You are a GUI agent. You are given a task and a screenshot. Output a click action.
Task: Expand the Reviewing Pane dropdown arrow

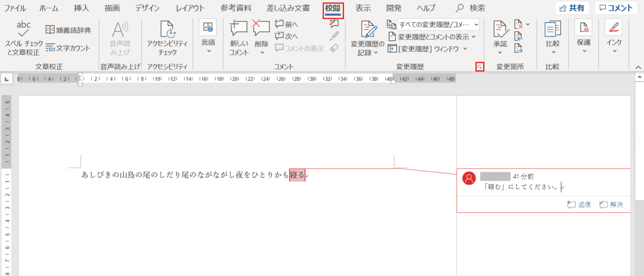(x=465, y=49)
